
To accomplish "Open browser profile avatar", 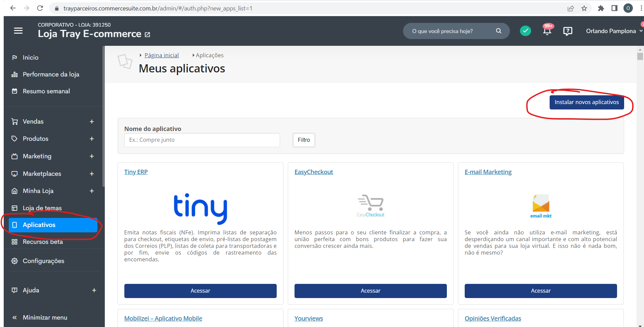I will tap(628, 8).
